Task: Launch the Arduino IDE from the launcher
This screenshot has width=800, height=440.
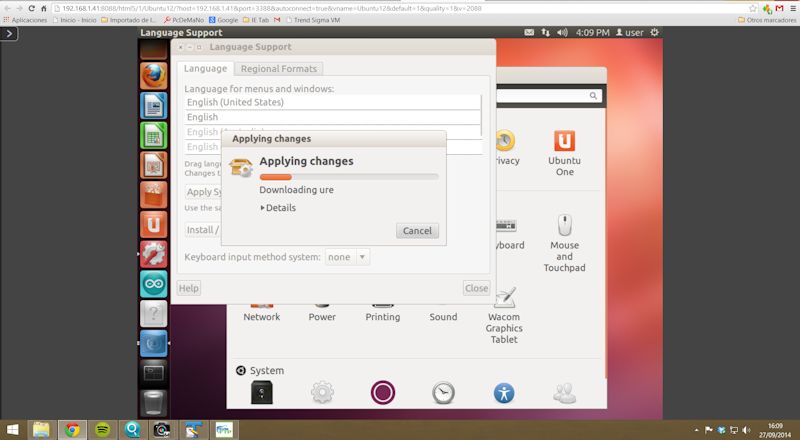Action: click(x=154, y=284)
